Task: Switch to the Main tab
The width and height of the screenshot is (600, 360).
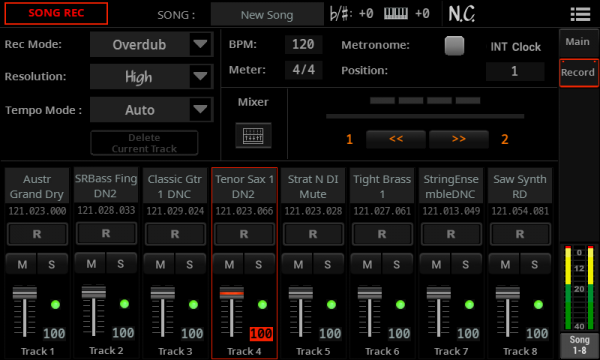Action: click(x=578, y=42)
